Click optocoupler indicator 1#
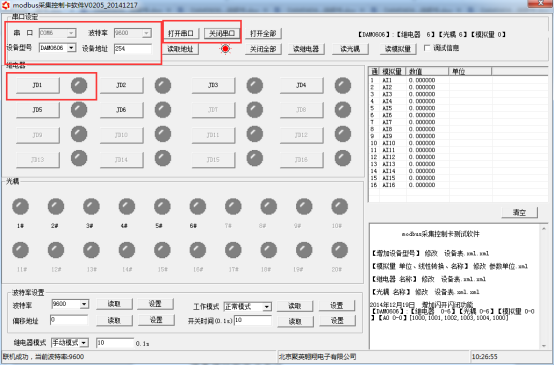 coord(20,206)
